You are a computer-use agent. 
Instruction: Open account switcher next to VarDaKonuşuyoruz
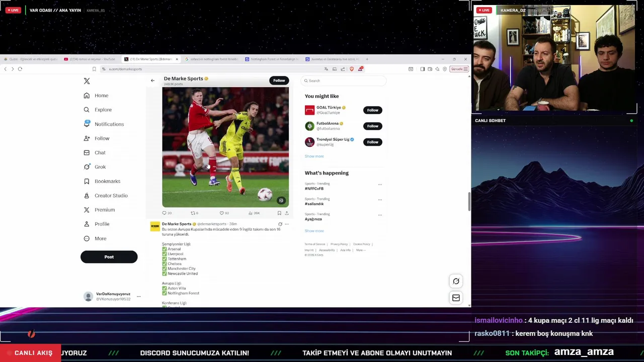pos(139,296)
